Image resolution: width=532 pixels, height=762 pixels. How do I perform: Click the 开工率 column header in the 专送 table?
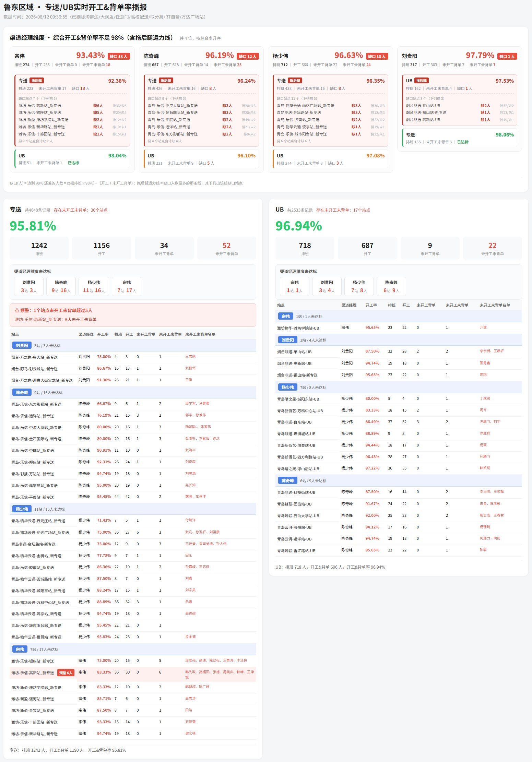pos(103,334)
